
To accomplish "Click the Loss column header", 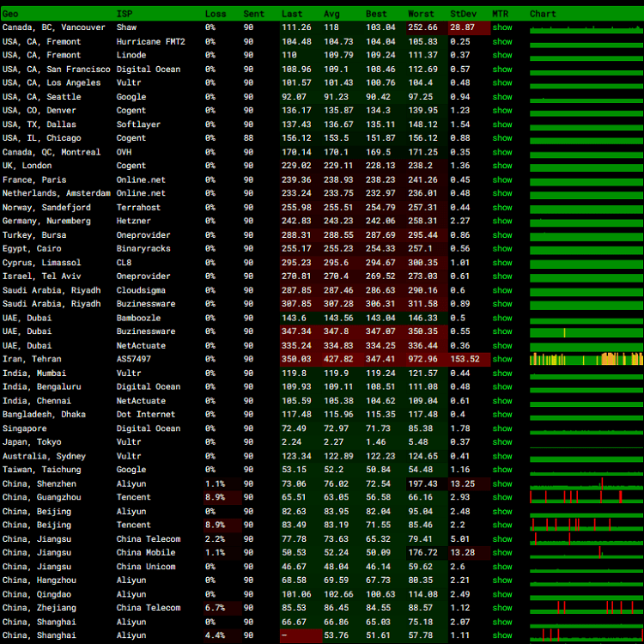I will (216, 14).
